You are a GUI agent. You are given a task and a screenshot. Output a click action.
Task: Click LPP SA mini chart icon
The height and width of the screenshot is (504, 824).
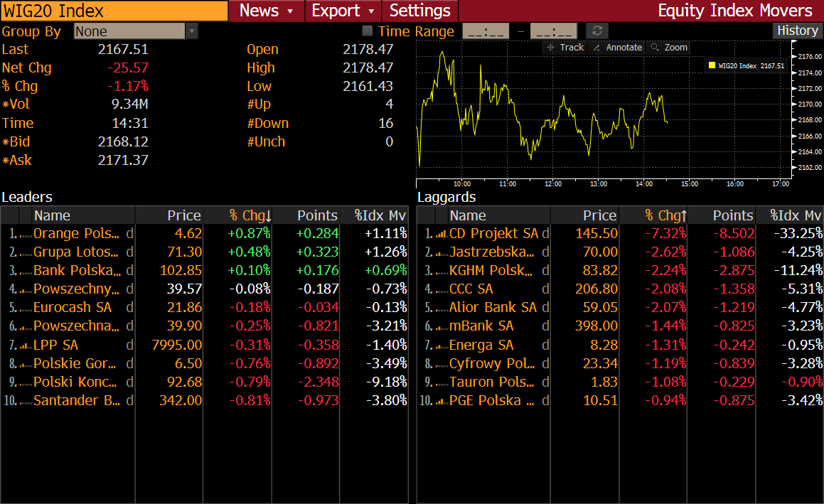[x=25, y=345]
